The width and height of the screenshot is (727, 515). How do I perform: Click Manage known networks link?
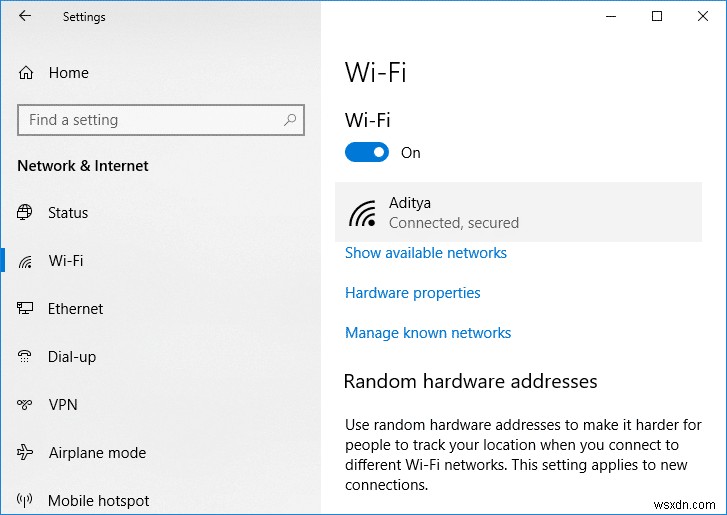[428, 333]
